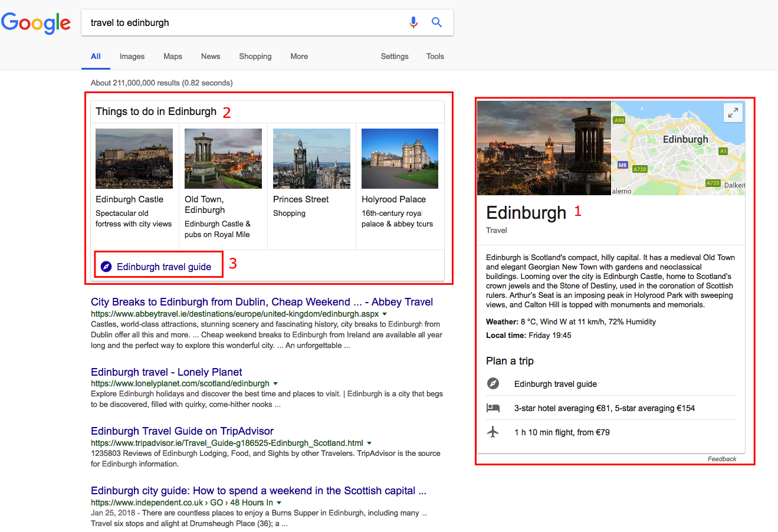Start voice search with microphone icon

pos(413,22)
